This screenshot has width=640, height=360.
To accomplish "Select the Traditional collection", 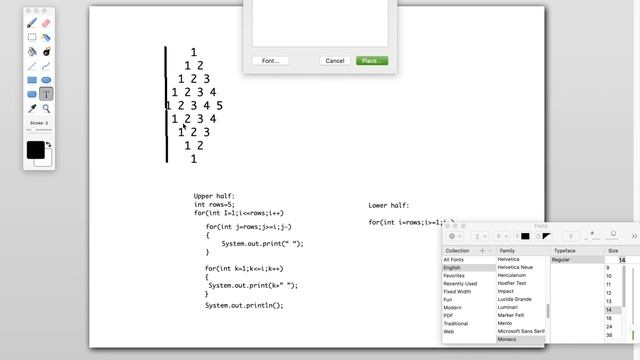I will click(469, 324).
